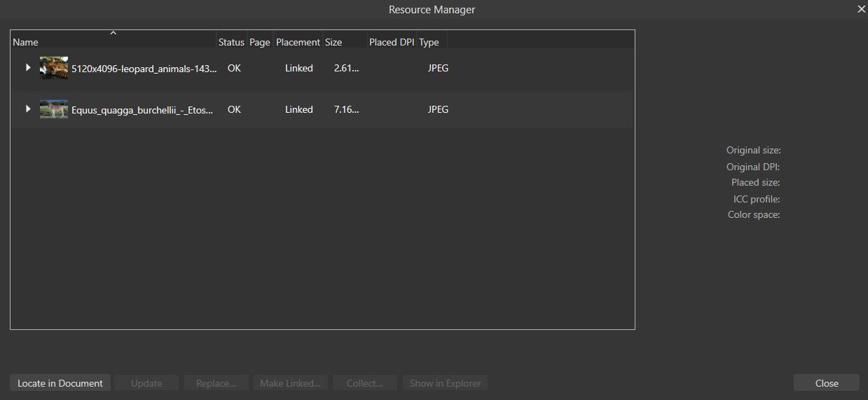Sort resources by Status column
Image resolution: width=868 pixels, height=400 pixels.
click(231, 42)
